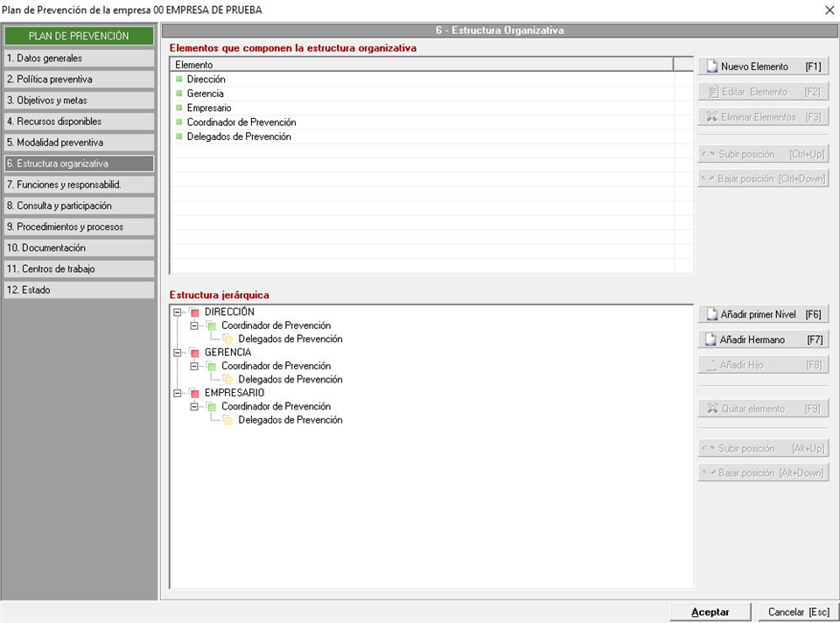The width and height of the screenshot is (840, 623).
Task: Click Añadir Hermano [F7] button
Action: pos(763,339)
